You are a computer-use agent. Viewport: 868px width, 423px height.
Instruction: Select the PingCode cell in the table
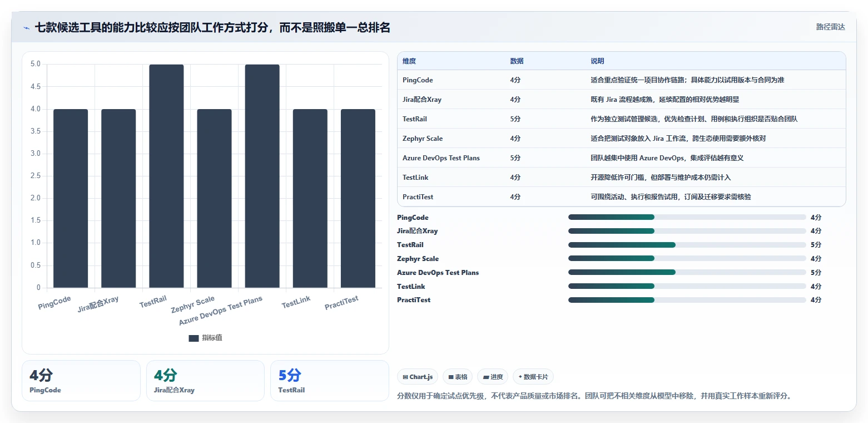coord(418,80)
